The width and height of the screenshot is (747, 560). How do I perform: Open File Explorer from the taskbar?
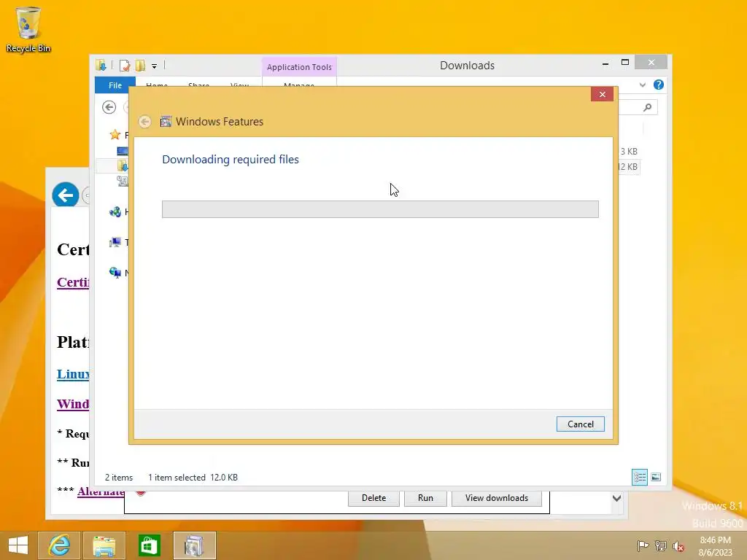point(104,545)
